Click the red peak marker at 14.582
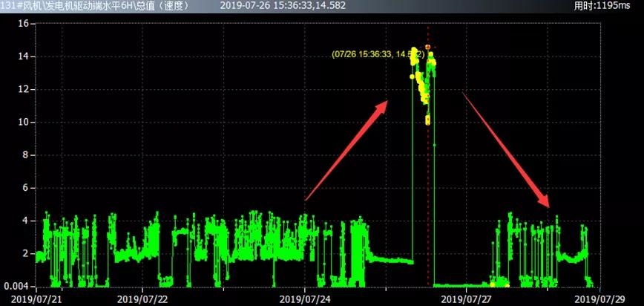The width and height of the screenshot is (644, 306). (428, 47)
